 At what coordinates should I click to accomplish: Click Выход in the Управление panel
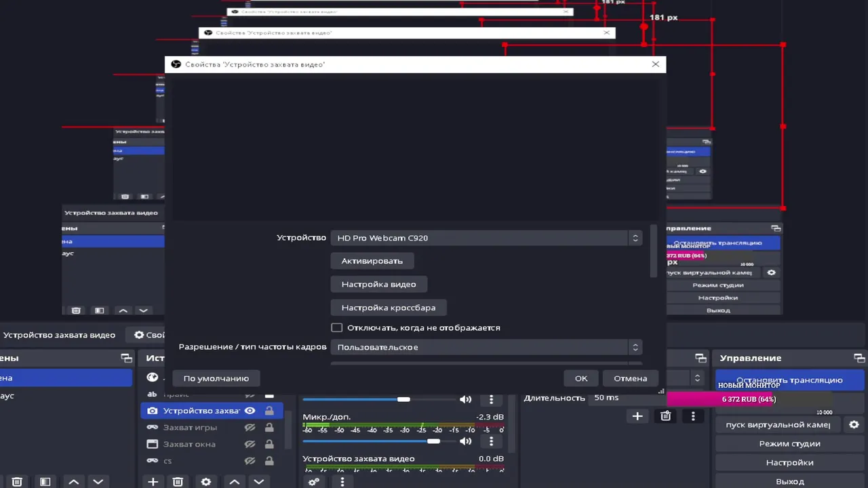pos(790,481)
